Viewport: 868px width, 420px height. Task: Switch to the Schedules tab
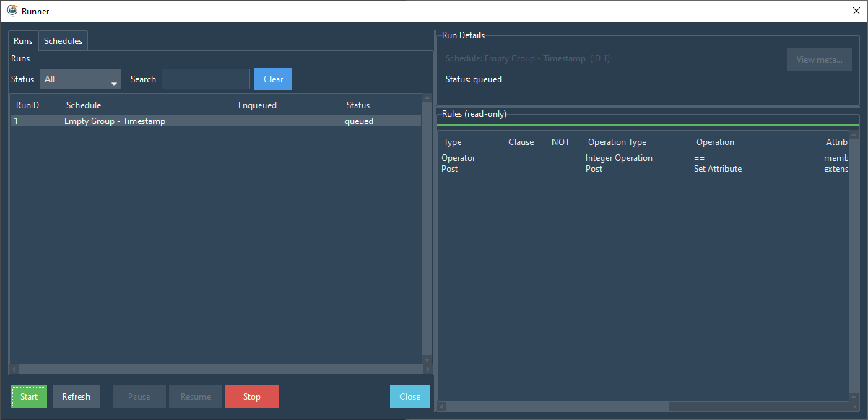63,41
